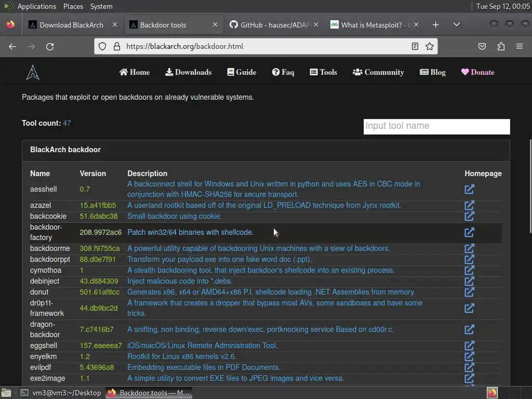Open donut homepage link icon
Screen dimensions: 532x399
[x=469, y=292]
